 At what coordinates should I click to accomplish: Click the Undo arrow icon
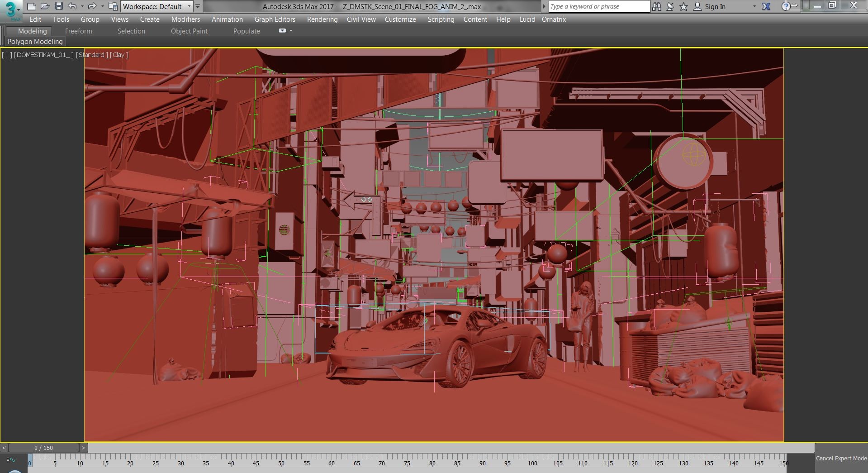point(72,6)
